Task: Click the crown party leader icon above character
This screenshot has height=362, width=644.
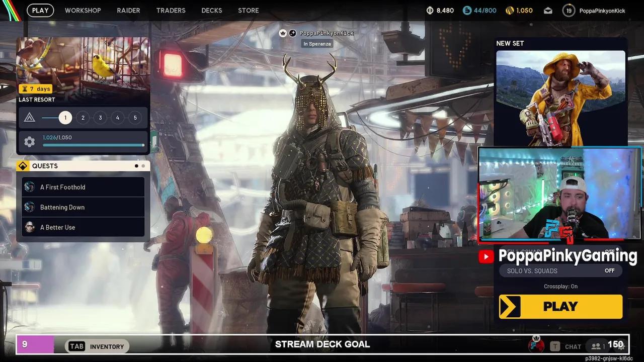Action: tap(283, 33)
